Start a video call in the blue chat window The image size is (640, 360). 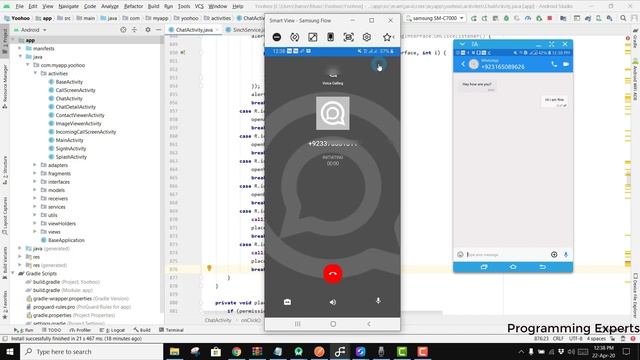(566, 64)
